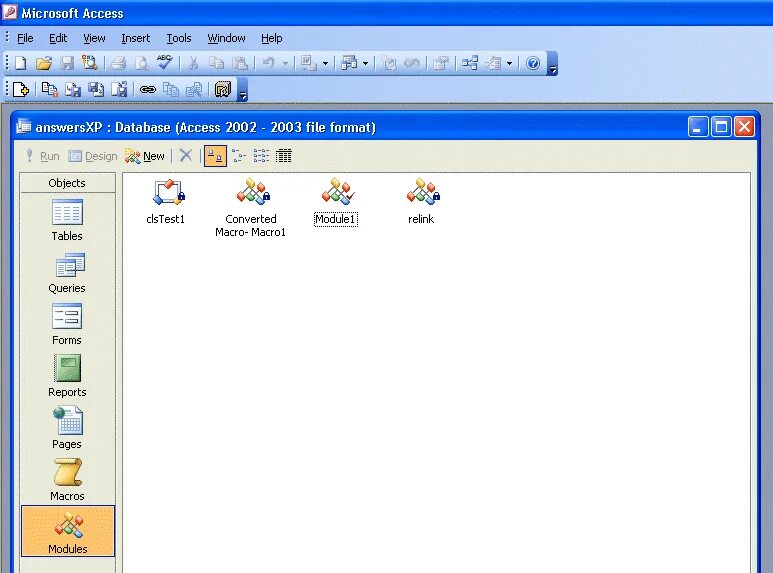
Task: Maximize the answersXP database window
Action: pos(721,127)
